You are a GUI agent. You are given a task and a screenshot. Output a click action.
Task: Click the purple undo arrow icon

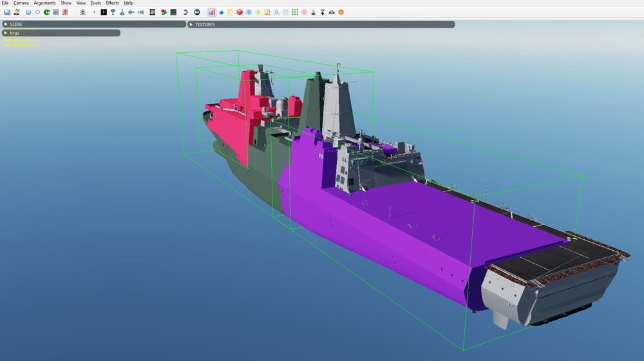(185, 12)
